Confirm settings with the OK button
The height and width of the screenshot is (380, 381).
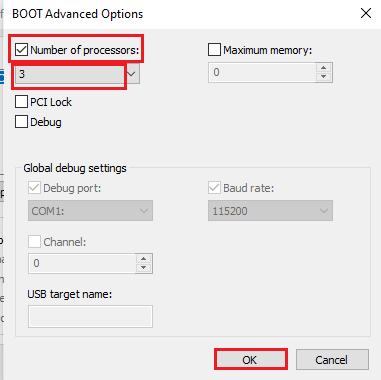click(251, 359)
